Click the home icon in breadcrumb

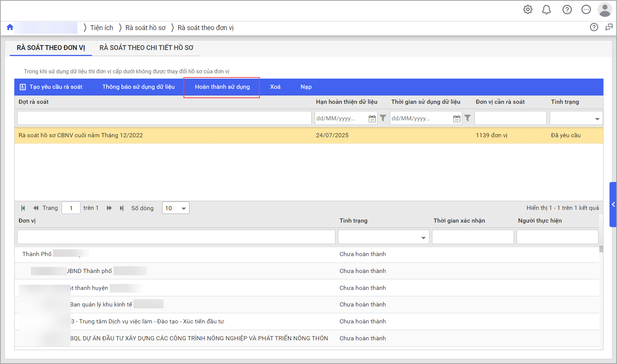click(x=10, y=27)
